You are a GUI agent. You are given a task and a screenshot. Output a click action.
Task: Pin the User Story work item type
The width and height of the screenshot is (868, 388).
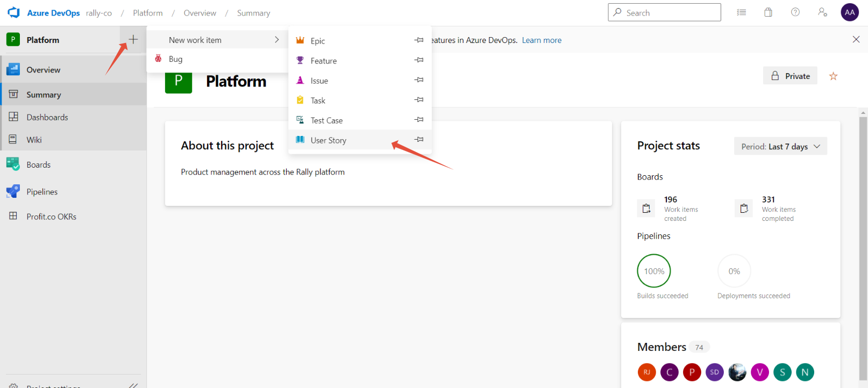point(419,140)
